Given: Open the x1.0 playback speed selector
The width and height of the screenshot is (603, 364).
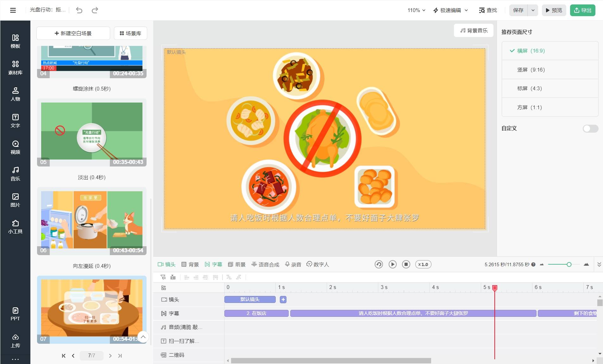Looking at the screenshot, I should 423,264.
